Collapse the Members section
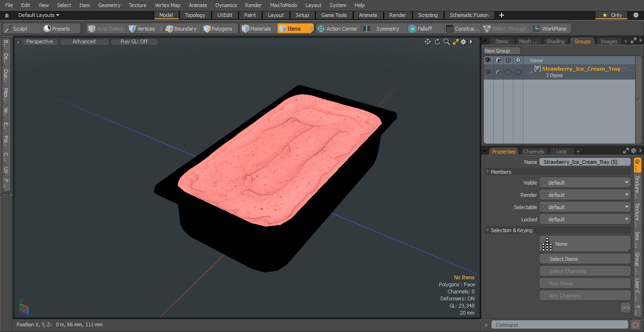The width and height of the screenshot is (644, 332). tap(487, 172)
